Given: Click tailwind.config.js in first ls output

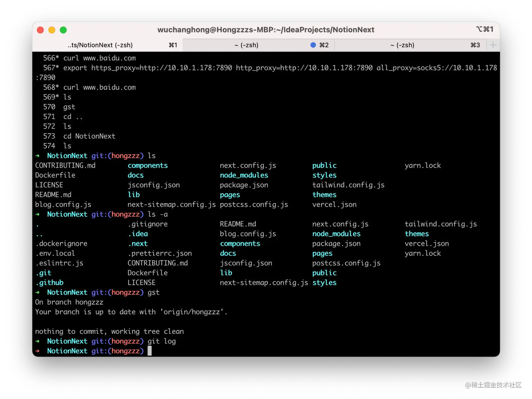Looking at the screenshot, I should click(x=348, y=185).
